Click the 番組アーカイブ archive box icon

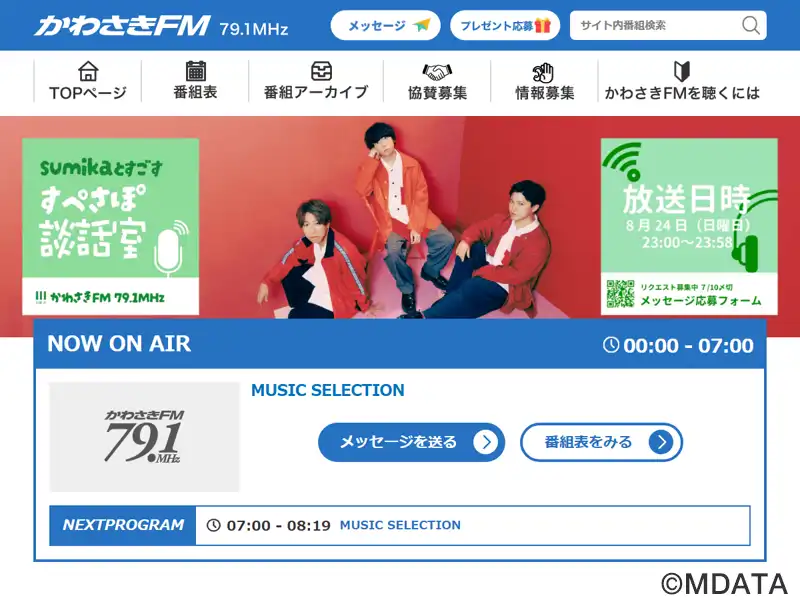(321, 71)
